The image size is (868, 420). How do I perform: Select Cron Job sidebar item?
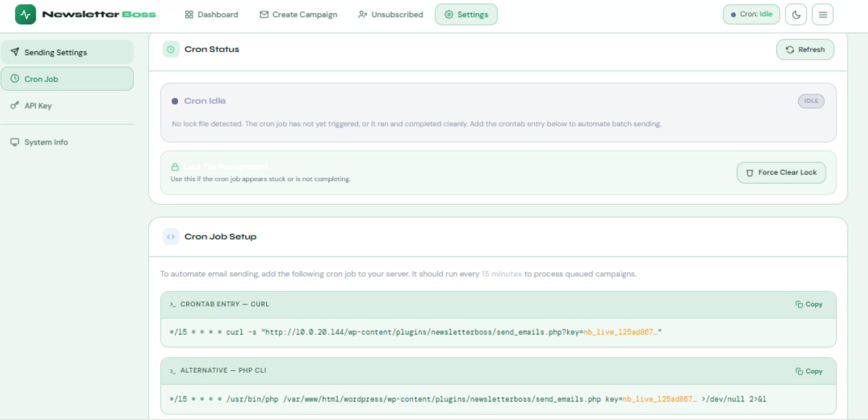(67, 79)
